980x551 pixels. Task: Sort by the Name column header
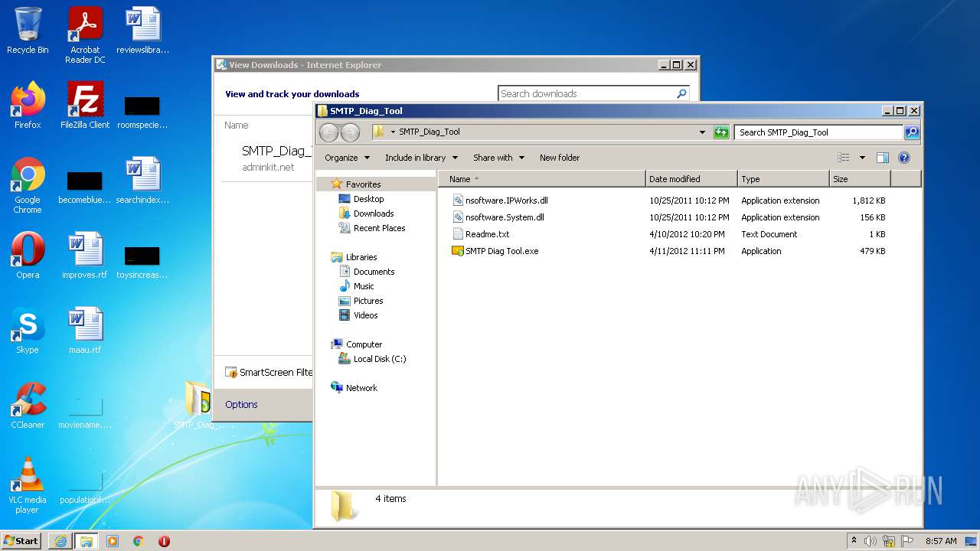[542, 179]
